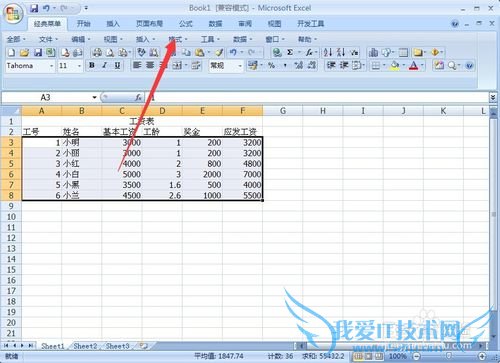Apply the red Font Color A

pyautogui.click(x=414, y=66)
